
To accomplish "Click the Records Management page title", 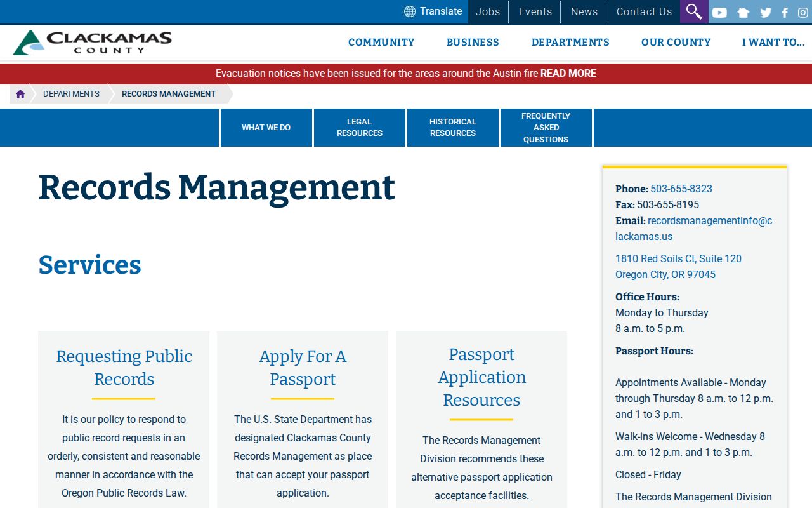I will click(x=216, y=188).
